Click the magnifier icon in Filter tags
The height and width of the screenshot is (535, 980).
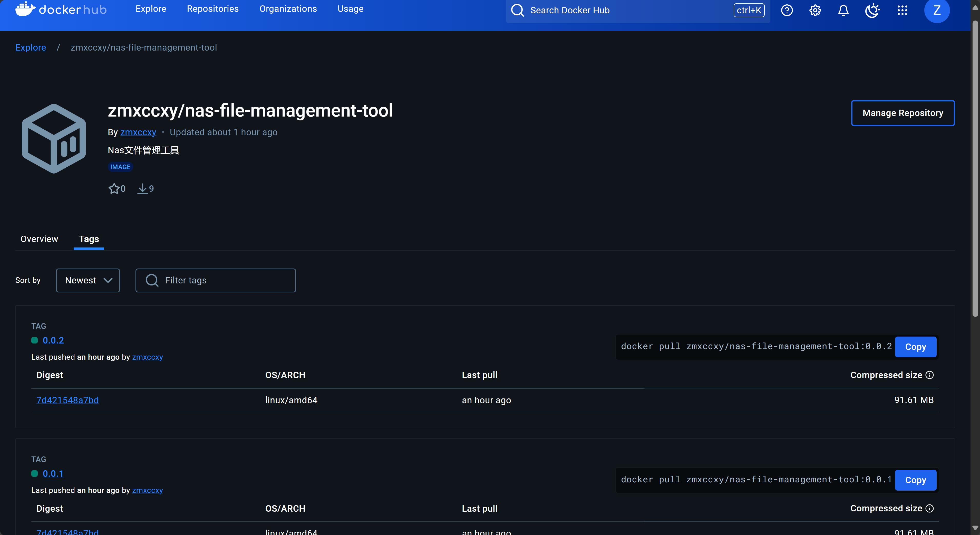(x=152, y=280)
